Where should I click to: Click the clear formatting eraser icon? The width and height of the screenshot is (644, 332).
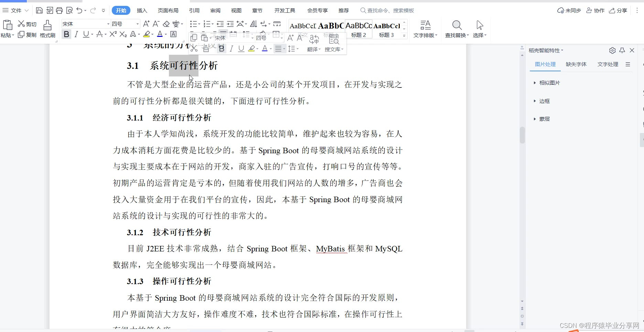(x=166, y=24)
